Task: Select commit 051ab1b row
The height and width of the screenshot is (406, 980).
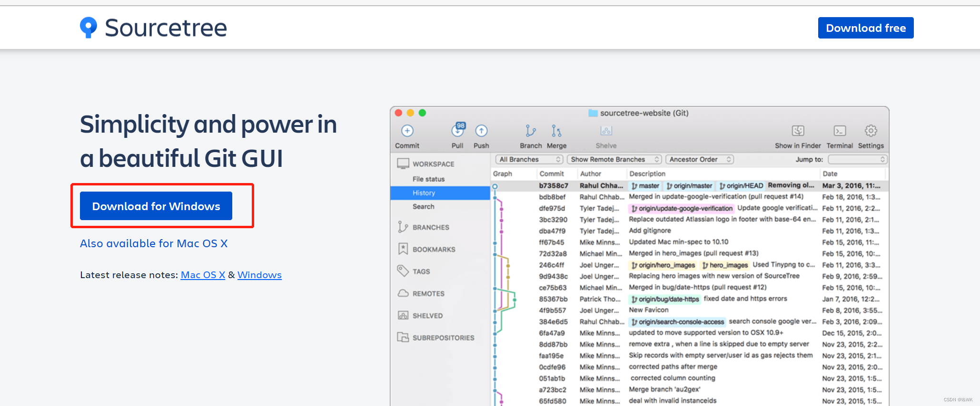Action: pos(689,378)
